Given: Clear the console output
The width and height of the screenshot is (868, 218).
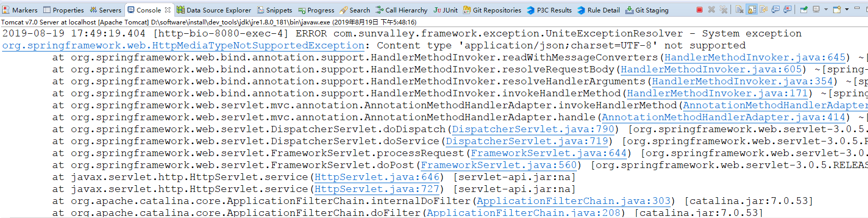Looking at the screenshot, I should (x=739, y=9).
